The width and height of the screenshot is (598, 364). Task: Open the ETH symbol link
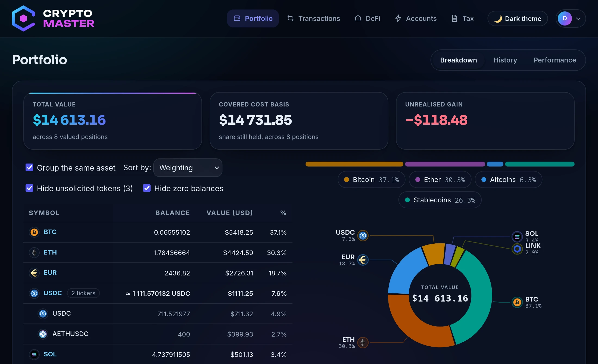[x=50, y=252]
